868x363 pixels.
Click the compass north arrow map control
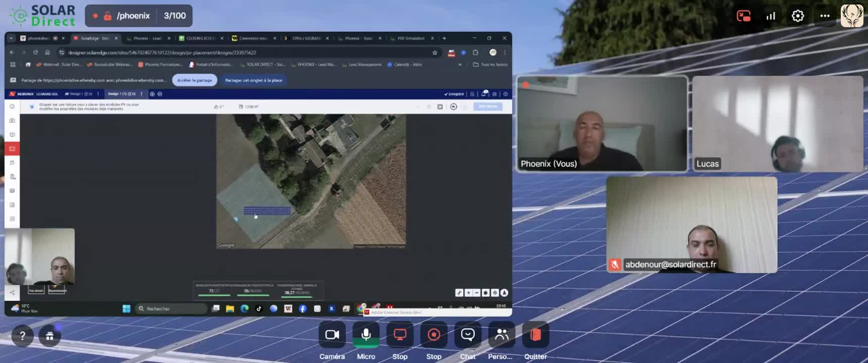(504, 293)
